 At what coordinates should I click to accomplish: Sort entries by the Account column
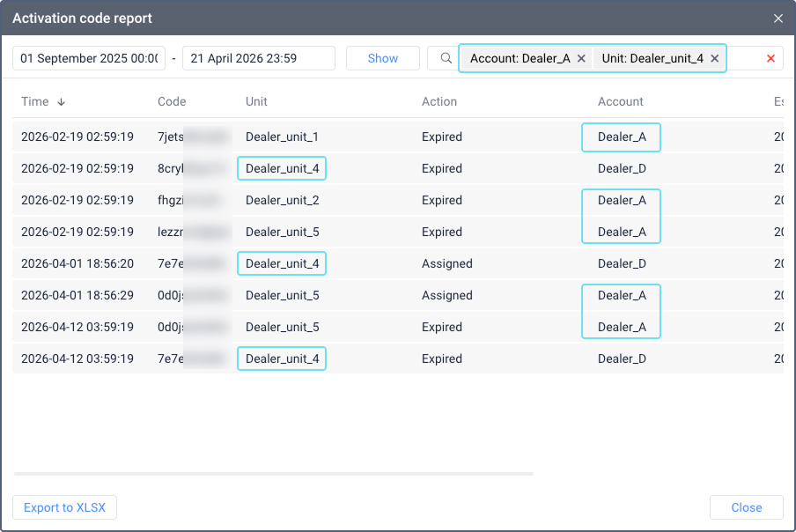click(621, 101)
